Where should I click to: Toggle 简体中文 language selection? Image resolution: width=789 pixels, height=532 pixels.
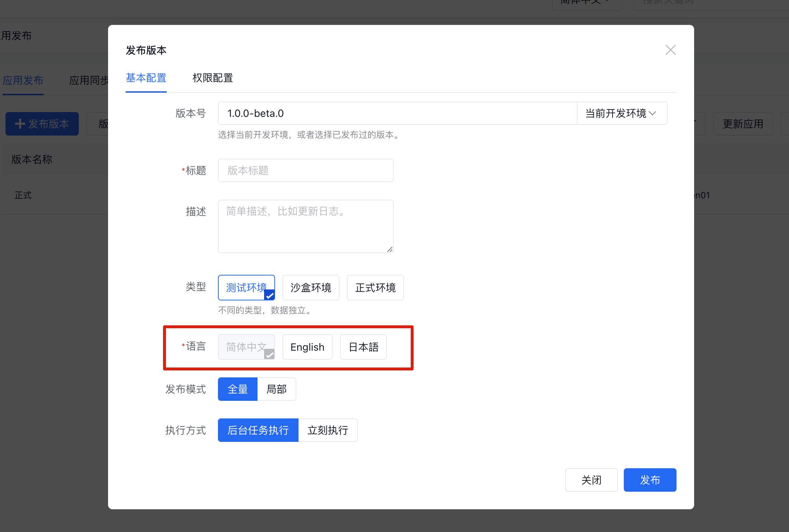(247, 347)
